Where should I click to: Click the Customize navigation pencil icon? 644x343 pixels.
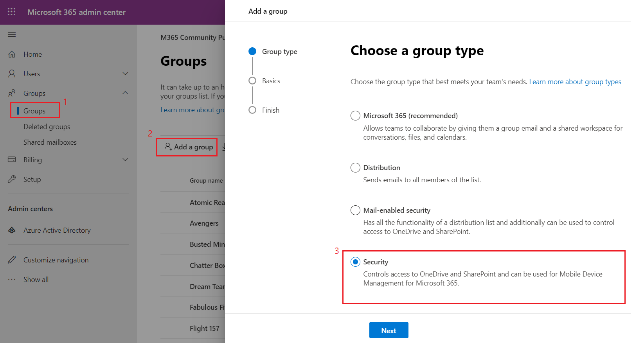point(12,260)
